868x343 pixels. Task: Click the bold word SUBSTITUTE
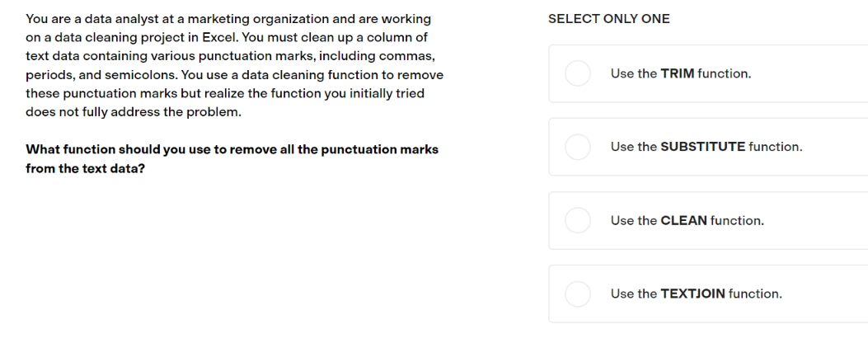703,147
